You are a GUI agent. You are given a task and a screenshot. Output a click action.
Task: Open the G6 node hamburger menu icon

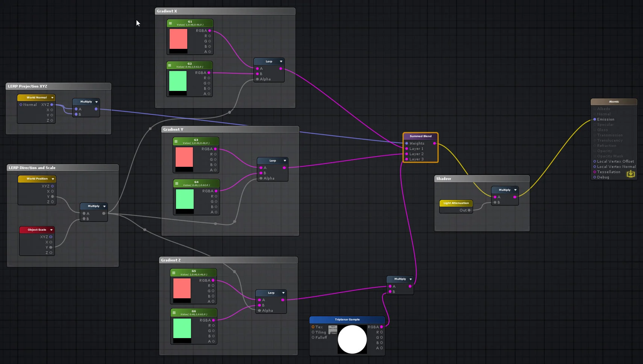[174, 313]
